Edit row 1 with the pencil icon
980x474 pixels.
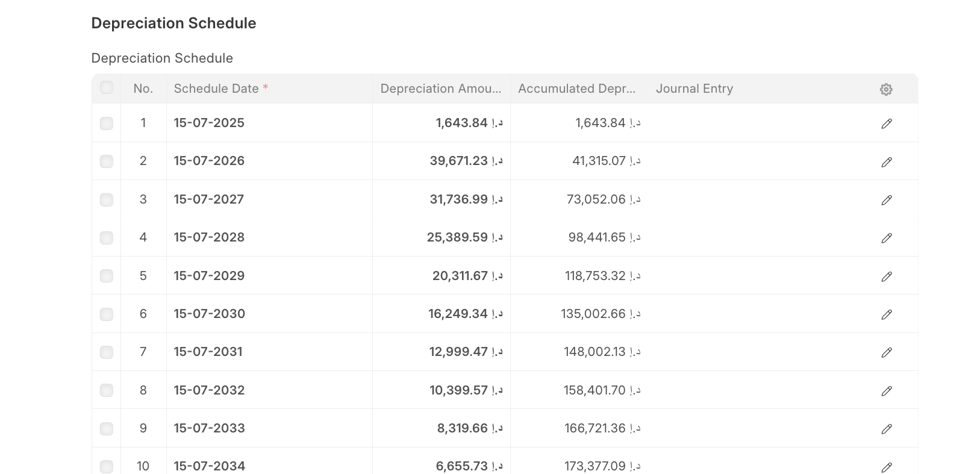point(886,123)
